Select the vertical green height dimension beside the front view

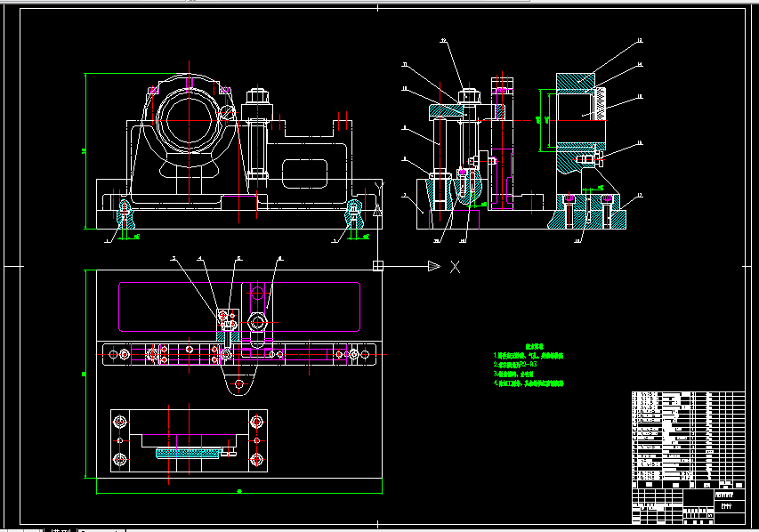click(85, 151)
